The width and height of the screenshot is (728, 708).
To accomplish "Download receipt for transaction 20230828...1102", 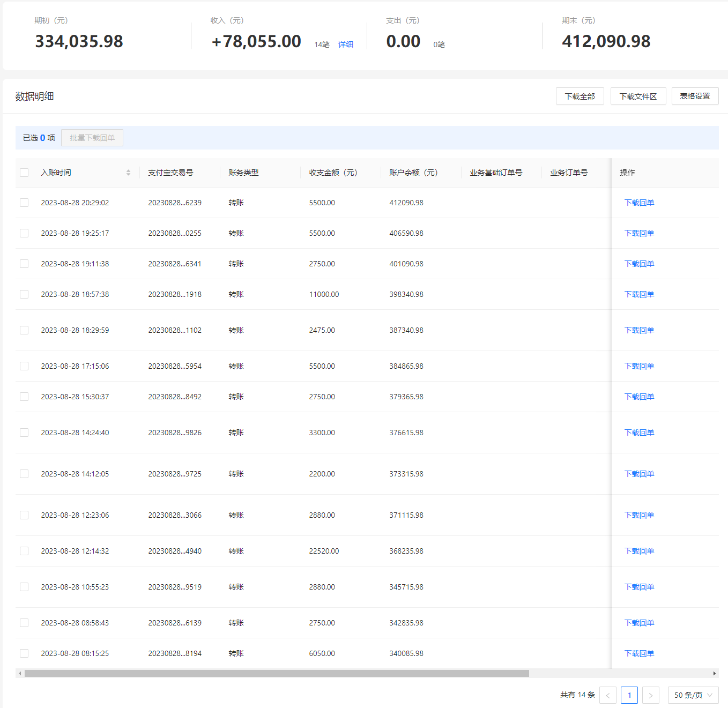I will coord(639,330).
